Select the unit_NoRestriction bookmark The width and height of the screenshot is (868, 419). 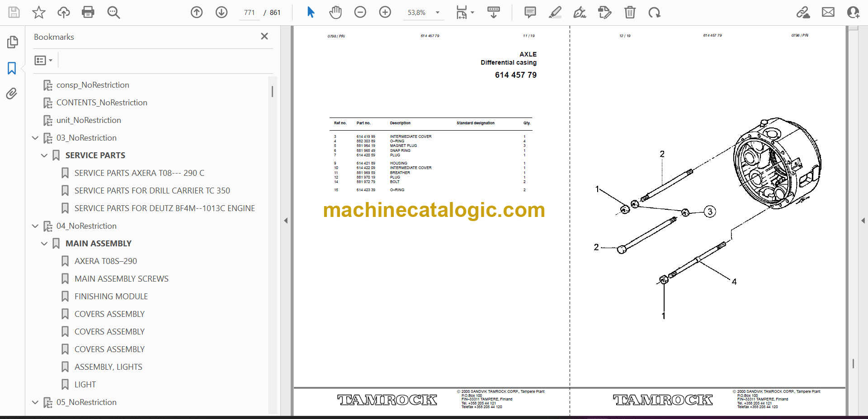click(x=89, y=120)
